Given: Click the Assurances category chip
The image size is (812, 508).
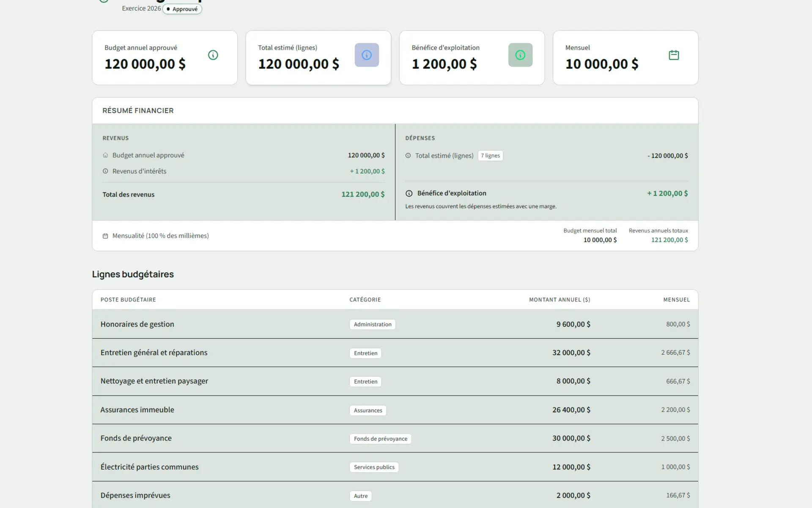Looking at the screenshot, I should click(368, 410).
